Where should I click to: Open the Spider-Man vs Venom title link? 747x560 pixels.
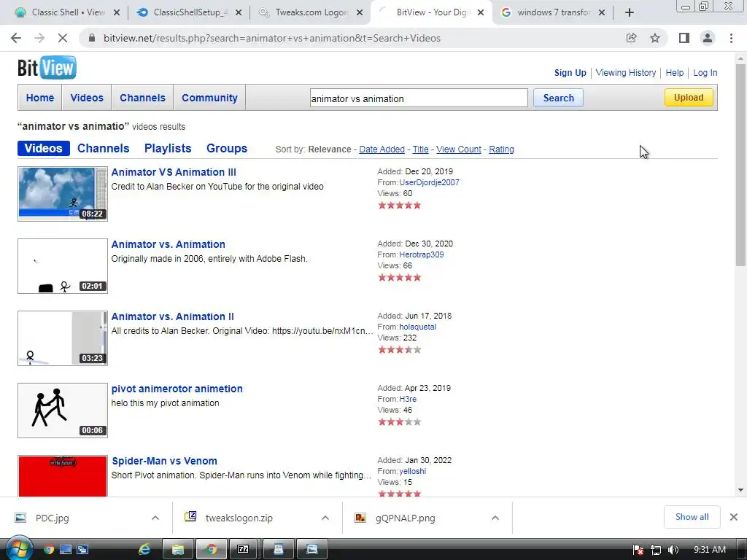(164, 461)
